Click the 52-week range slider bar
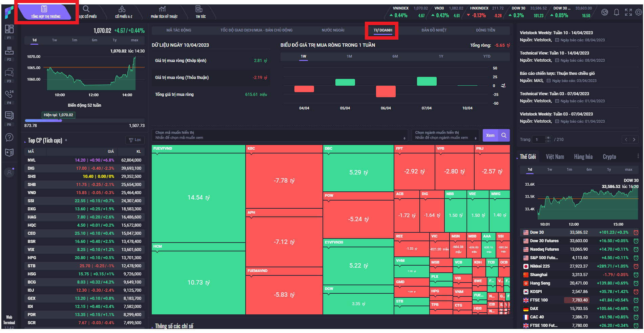 tap(84, 121)
